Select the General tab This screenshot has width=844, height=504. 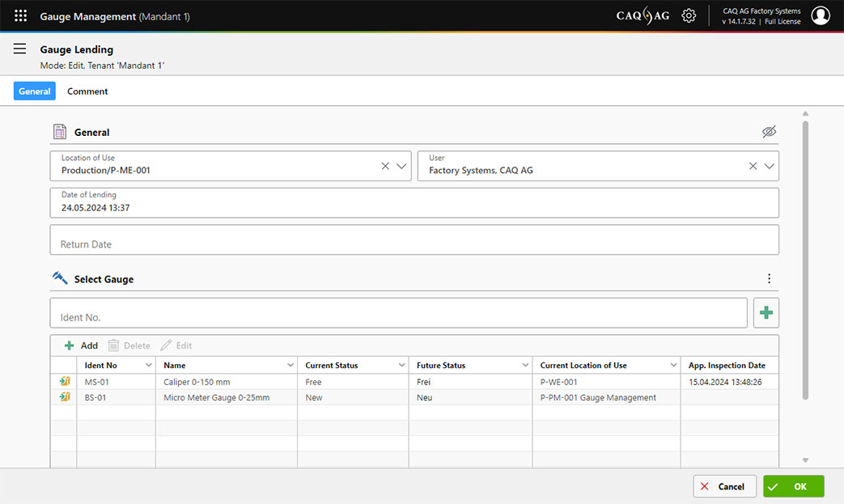[x=35, y=91]
